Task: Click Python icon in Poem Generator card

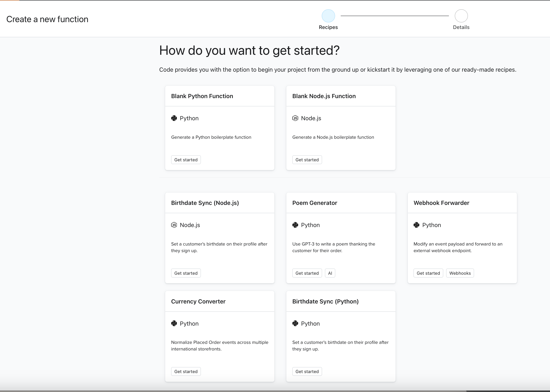Action: 295,225
